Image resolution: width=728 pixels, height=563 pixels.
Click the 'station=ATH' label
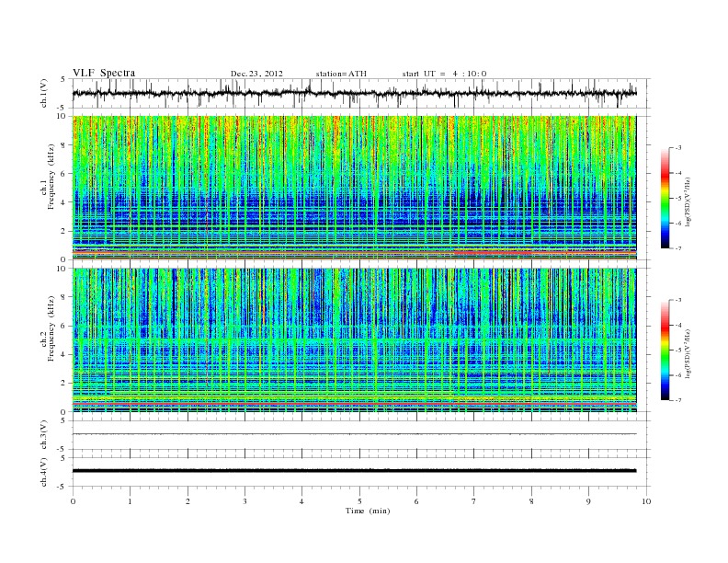point(341,74)
